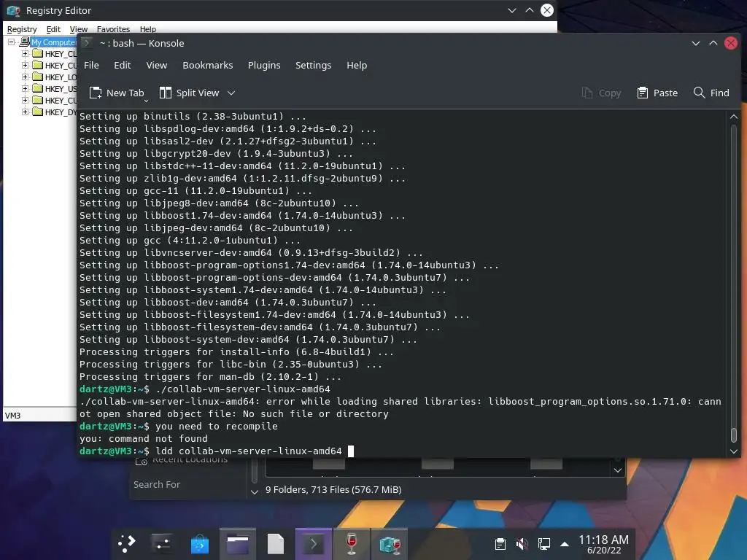Image resolution: width=747 pixels, height=560 pixels.
Task: Open the Settings menu in Konsole
Action: (313, 65)
